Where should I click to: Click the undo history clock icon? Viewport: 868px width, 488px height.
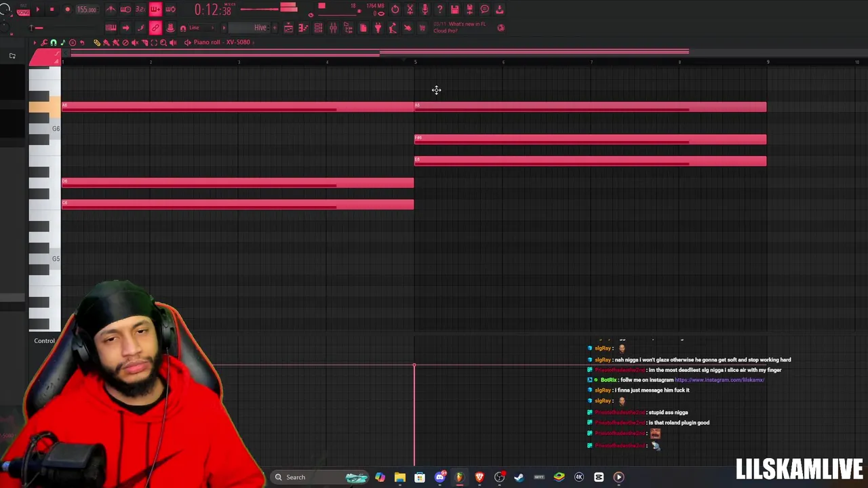[395, 9]
